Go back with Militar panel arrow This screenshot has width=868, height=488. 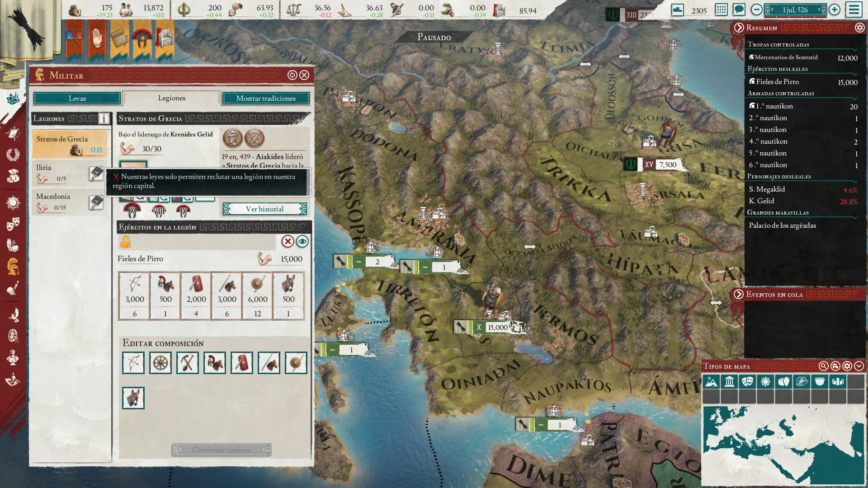(x=292, y=75)
